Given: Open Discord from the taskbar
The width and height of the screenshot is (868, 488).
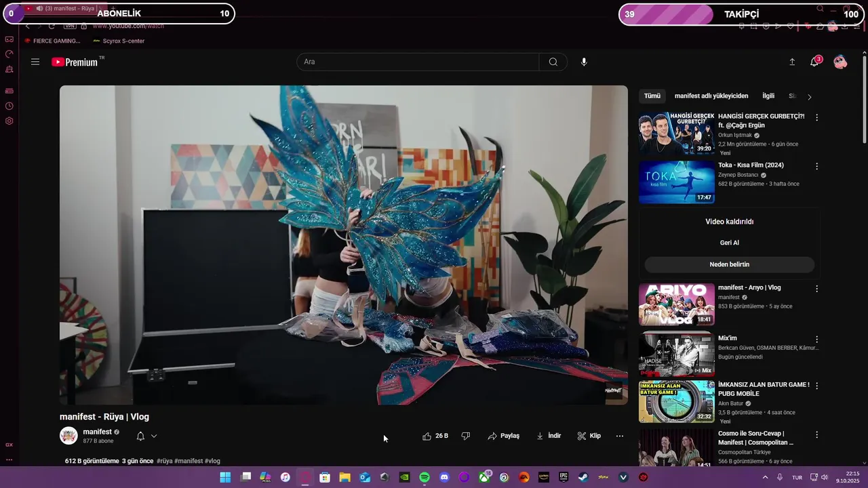Looking at the screenshot, I should coord(444,477).
